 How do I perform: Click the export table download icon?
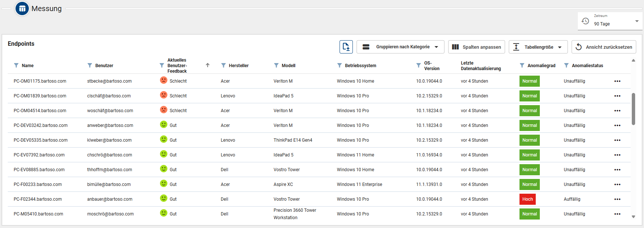346,47
